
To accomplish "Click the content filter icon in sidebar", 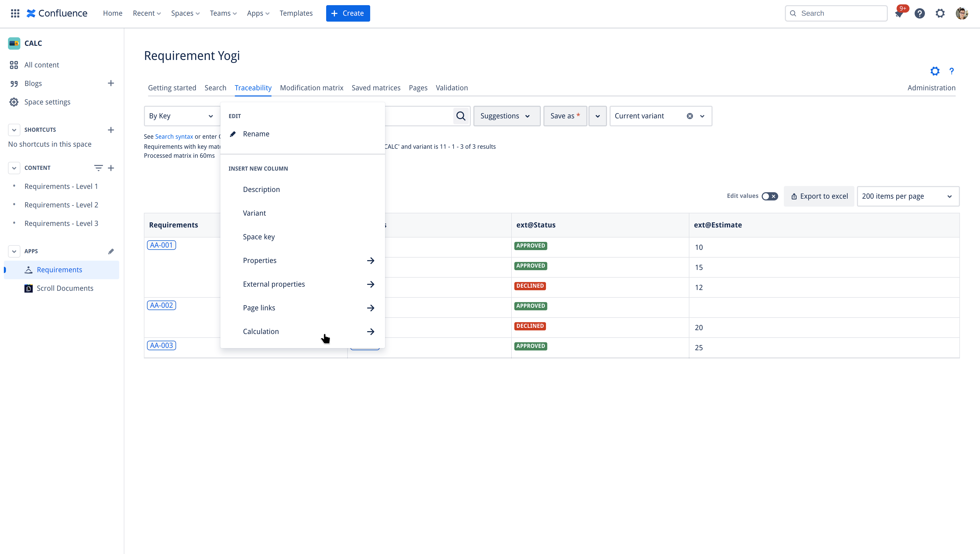I will tap(98, 168).
